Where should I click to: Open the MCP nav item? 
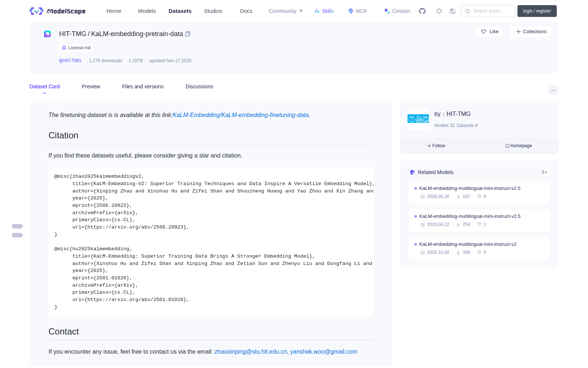tap(358, 11)
